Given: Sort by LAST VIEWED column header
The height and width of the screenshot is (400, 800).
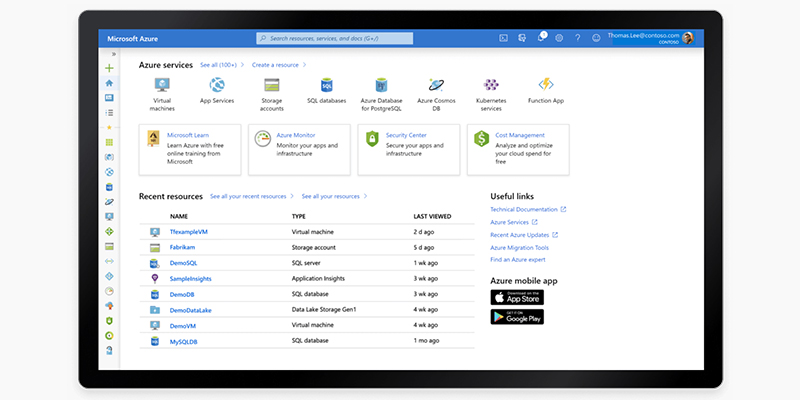Looking at the screenshot, I should (x=432, y=216).
